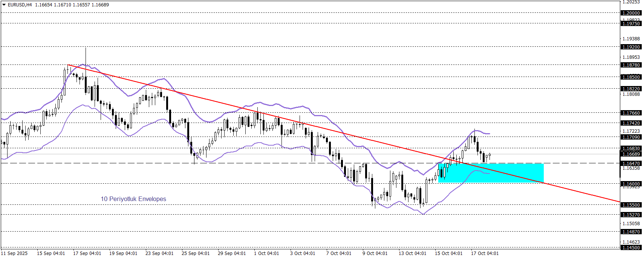Click the 1.18088 price scale value
The height and width of the screenshot is (258, 644).
tap(631, 94)
